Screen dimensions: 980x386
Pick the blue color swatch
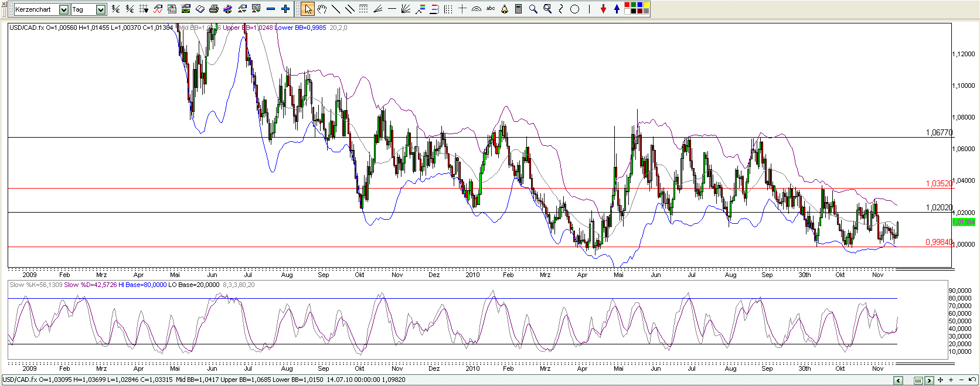tap(639, 5)
